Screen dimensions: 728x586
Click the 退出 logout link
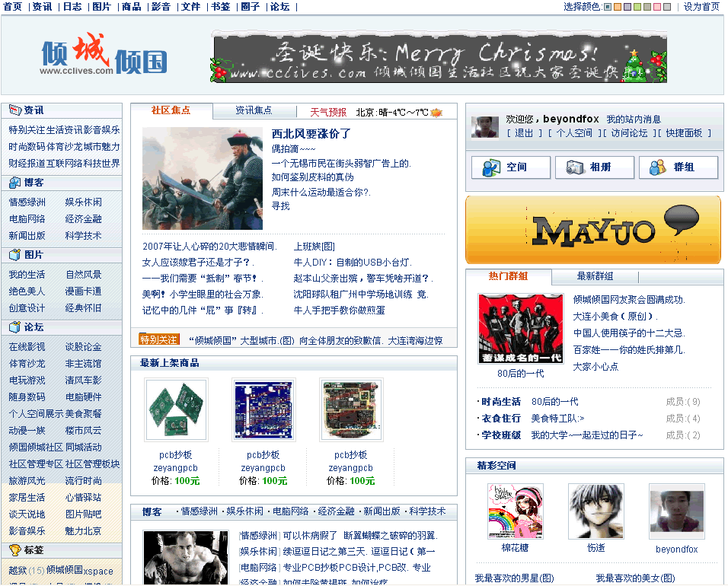point(524,133)
